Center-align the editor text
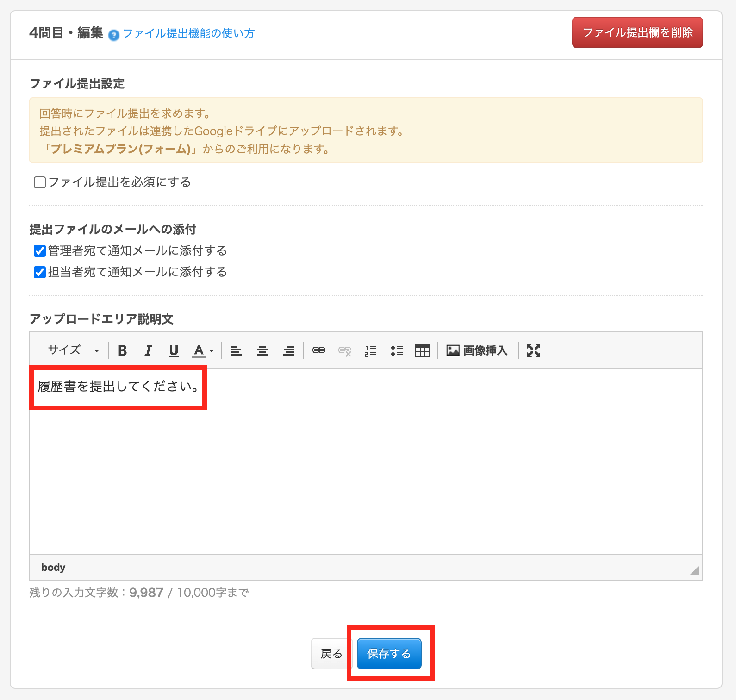736x700 pixels. tap(262, 351)
